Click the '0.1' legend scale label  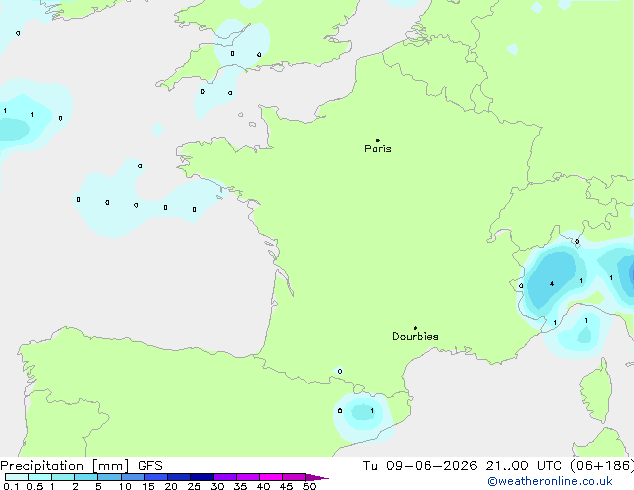point(11,486)
